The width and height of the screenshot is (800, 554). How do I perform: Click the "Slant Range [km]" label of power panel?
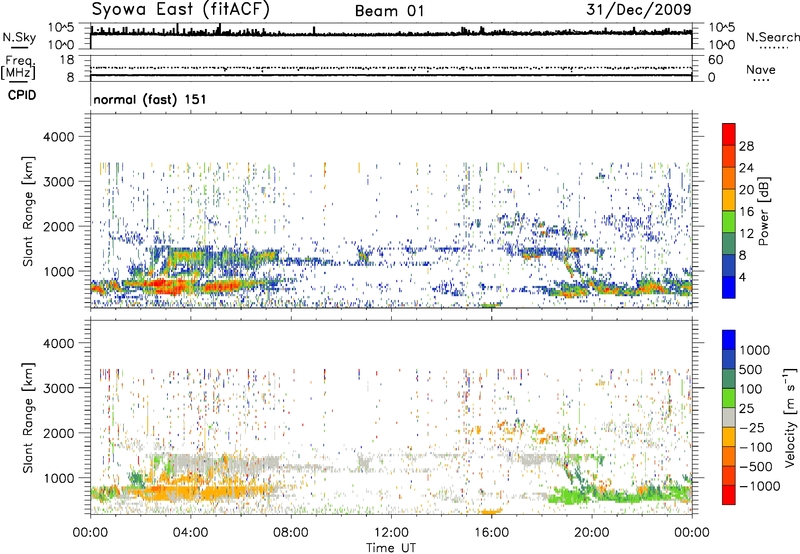click(x=28, y=211)
